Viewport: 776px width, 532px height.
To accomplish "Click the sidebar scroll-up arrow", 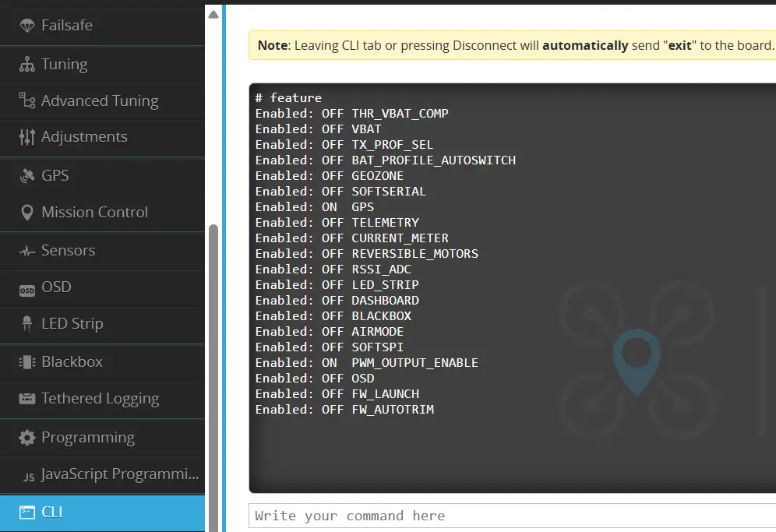I will [213, 15].
